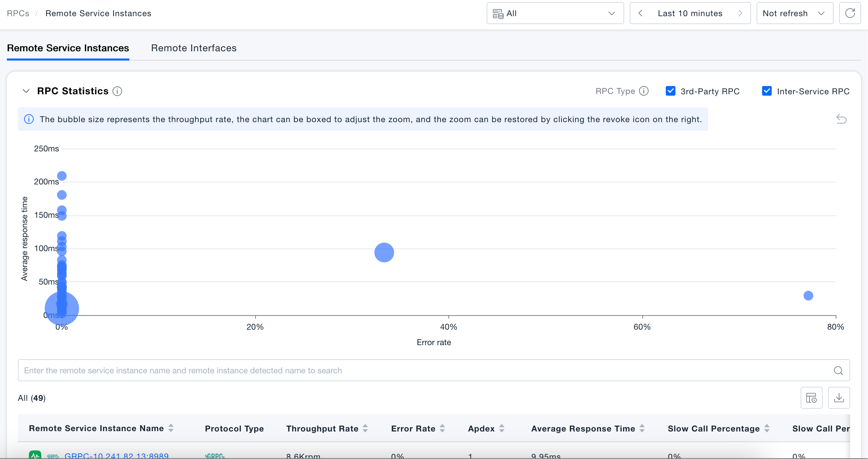
Task: Open the table column settings icon
Action: [x=812, y=398]
